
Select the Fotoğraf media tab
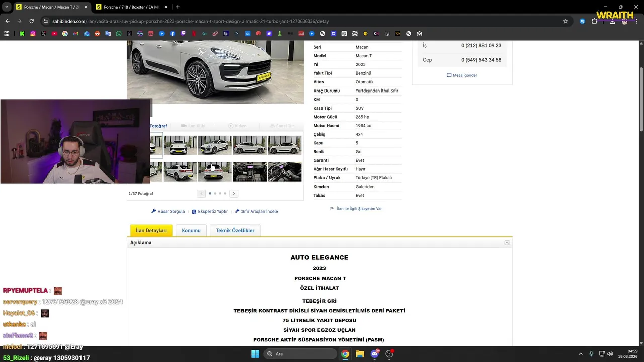pos(158,126)
